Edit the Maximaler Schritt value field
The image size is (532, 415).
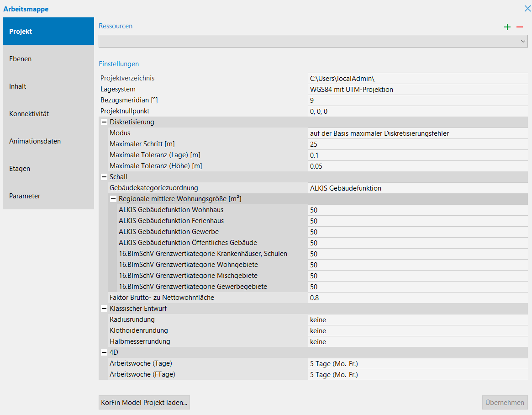[417, 144]
